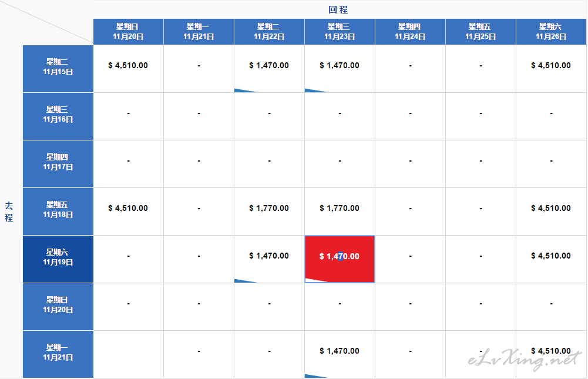This screenshot has height=379, width=588.
Task: Select the return date header 星期日 11月20日
Action: (128, 32)
